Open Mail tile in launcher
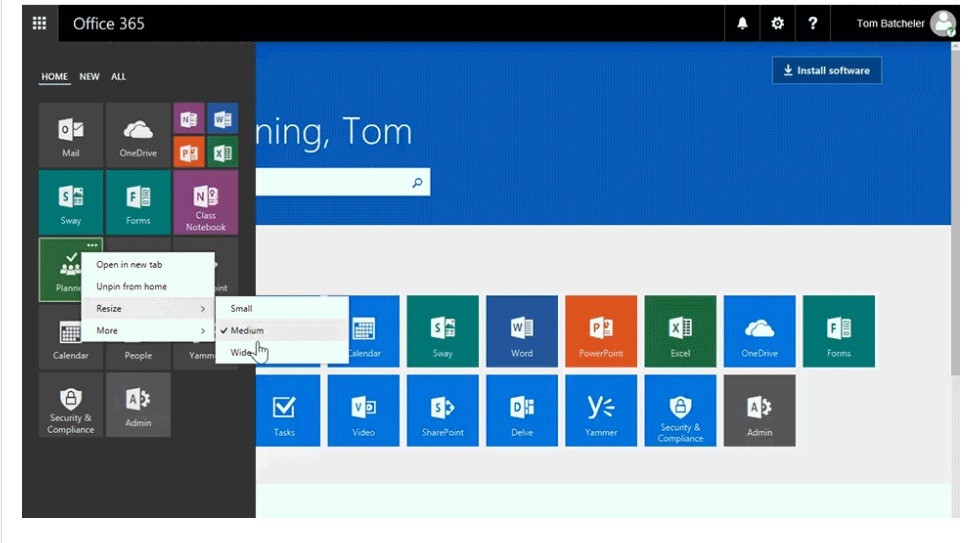The height and width of the screenshot is (543, 971). pyautogui.click(x=71, y=135)
